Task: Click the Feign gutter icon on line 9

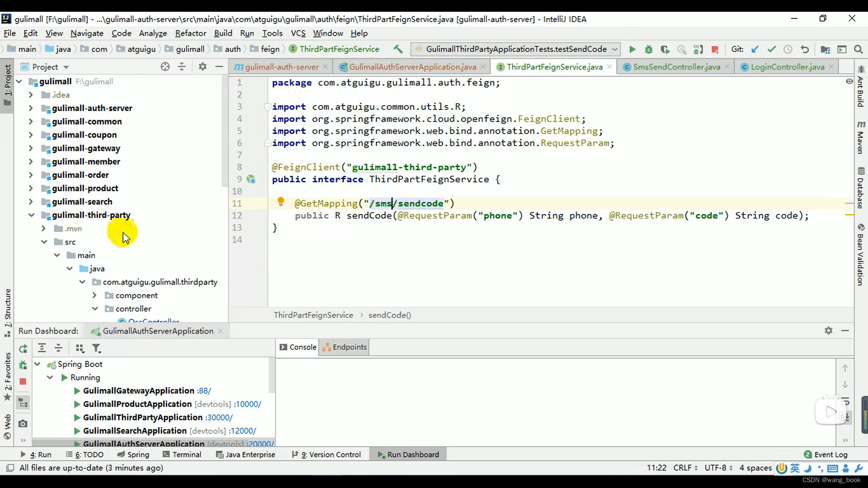Action: pyautogui.click(x=251, y=179)
